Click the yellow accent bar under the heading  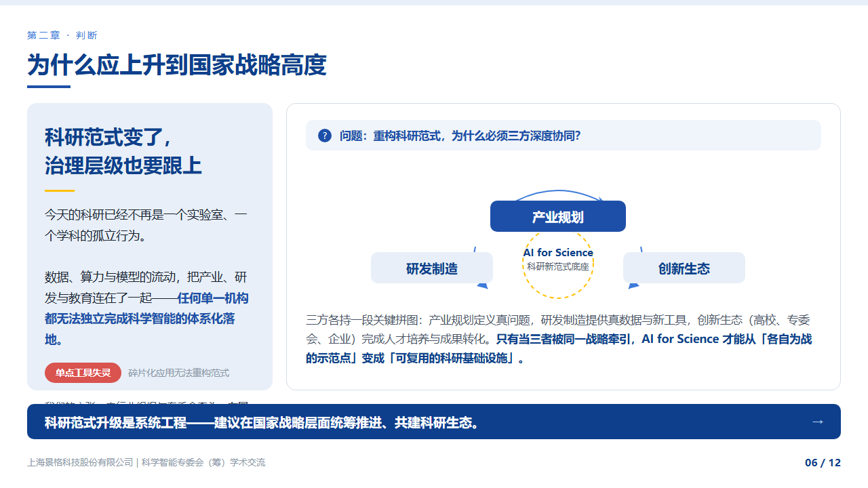tap(60, 190)
